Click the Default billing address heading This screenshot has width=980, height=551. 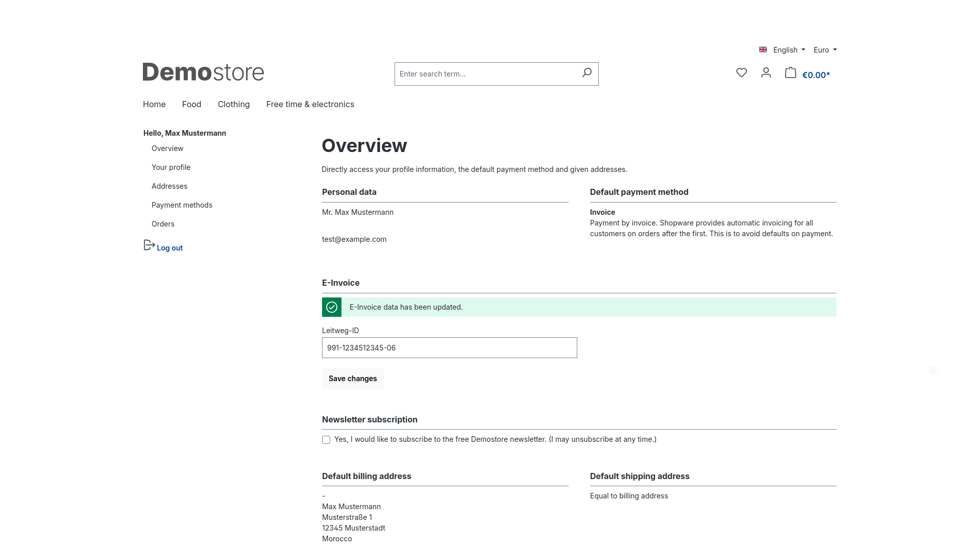pos(366,476)
